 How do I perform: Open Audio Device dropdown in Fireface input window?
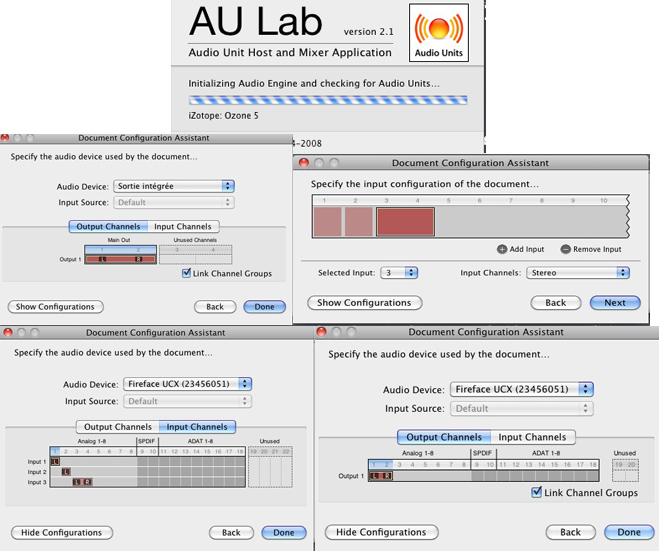(x=187, y=384)
